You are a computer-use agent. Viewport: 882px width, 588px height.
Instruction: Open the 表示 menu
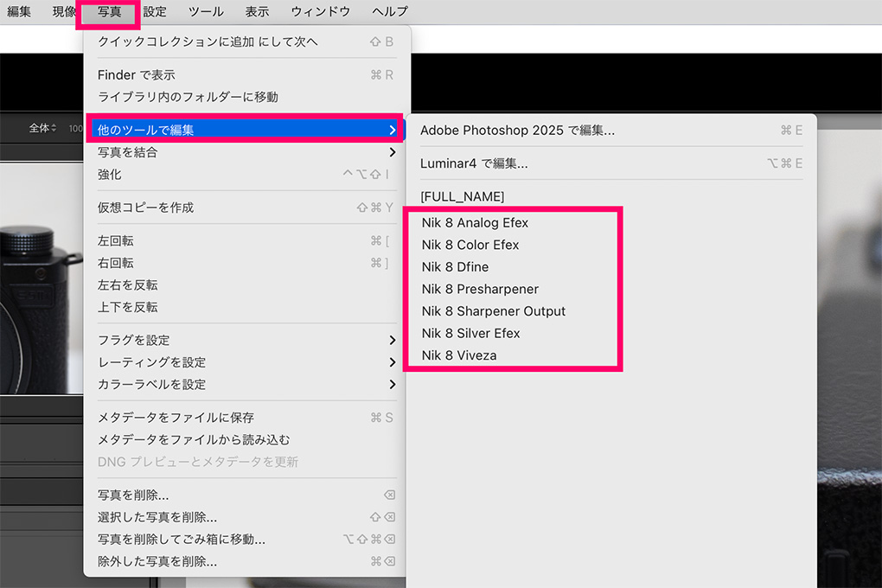tap(257, 11)
